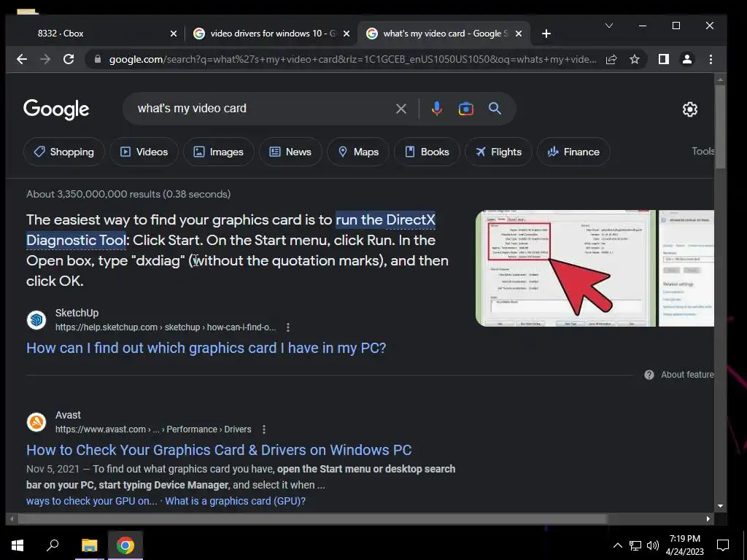Open a new tab
Image resolution: width=747 pixels, height=560 pixels.
pyautogui.click(x=546, y=34)
